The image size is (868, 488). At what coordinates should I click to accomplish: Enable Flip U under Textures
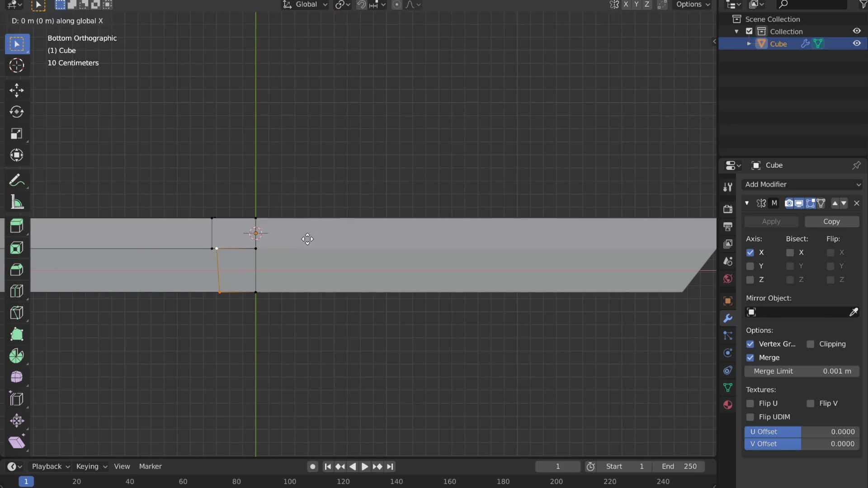750,404
